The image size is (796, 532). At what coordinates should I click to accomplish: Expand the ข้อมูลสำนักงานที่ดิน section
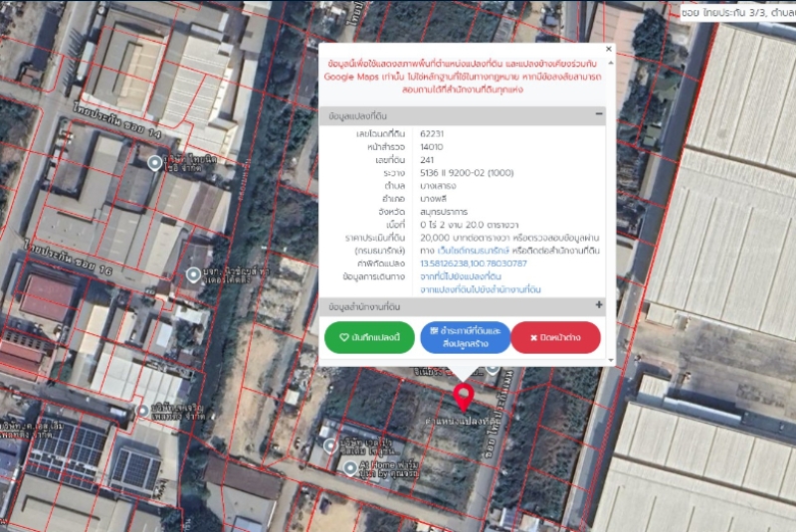pyautogui.click(x=599, y=305)
